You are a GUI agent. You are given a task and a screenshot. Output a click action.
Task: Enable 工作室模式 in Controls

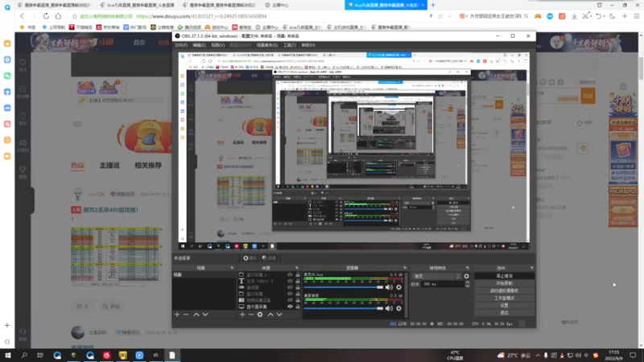click(505, 298)
